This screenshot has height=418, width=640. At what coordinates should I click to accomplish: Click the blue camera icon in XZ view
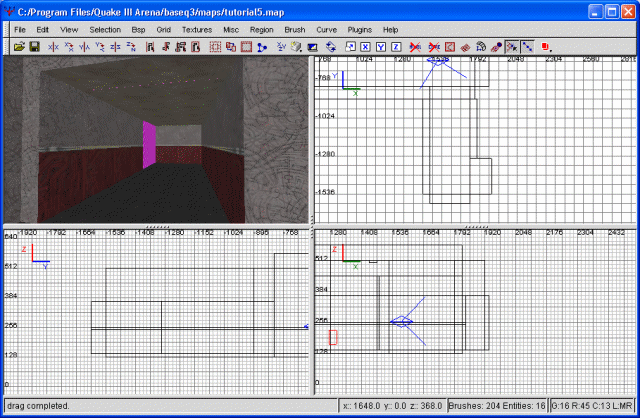coord(402,322)
